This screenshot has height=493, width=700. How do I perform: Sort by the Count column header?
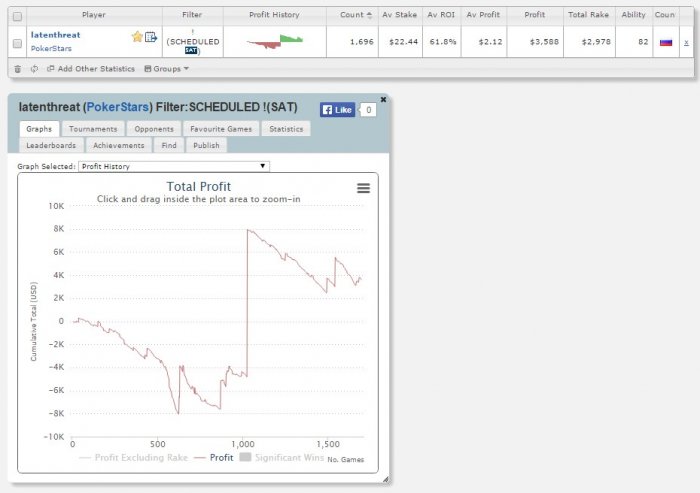tap(356, 15)
